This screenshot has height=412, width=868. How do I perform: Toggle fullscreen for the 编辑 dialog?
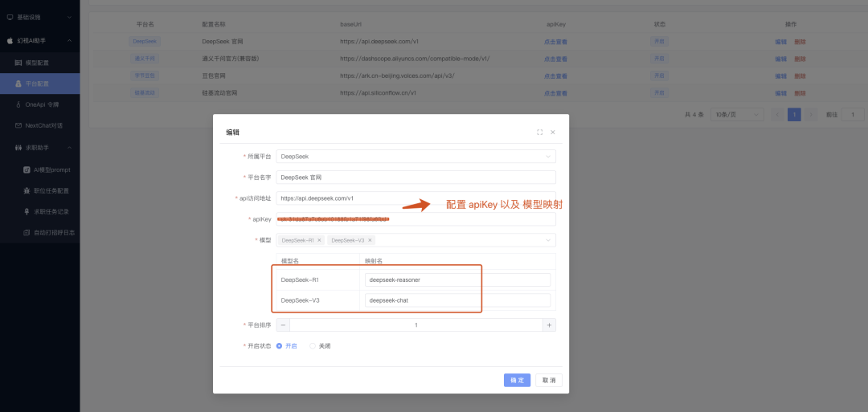pos(539,133)
